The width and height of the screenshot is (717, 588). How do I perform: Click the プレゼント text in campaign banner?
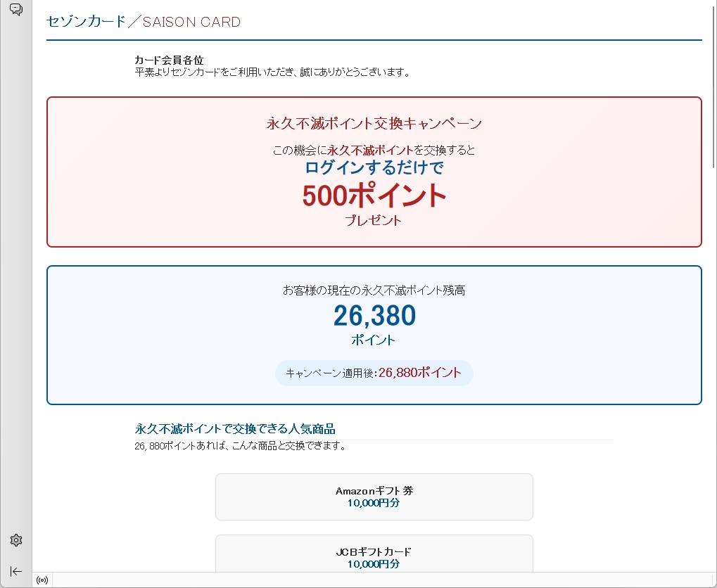pyautogui.click(x=374, y=220)
